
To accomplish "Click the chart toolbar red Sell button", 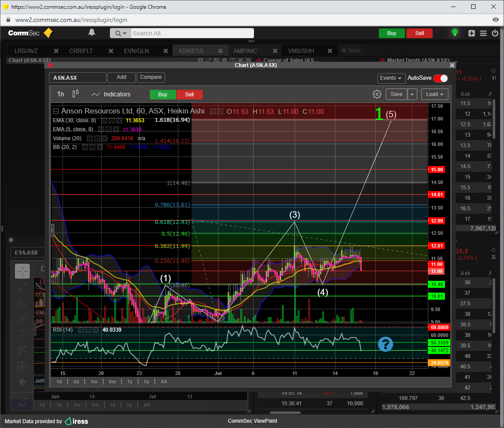I will tap(189, 95).
